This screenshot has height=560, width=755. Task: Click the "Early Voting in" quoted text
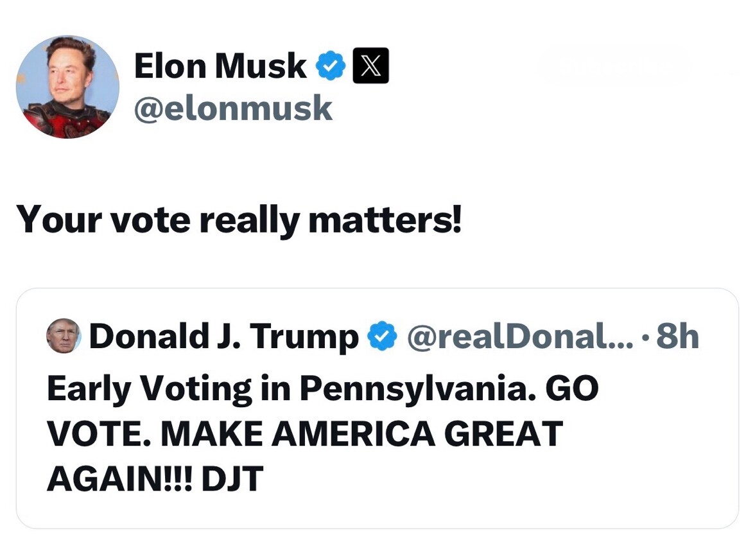[169, 389]
